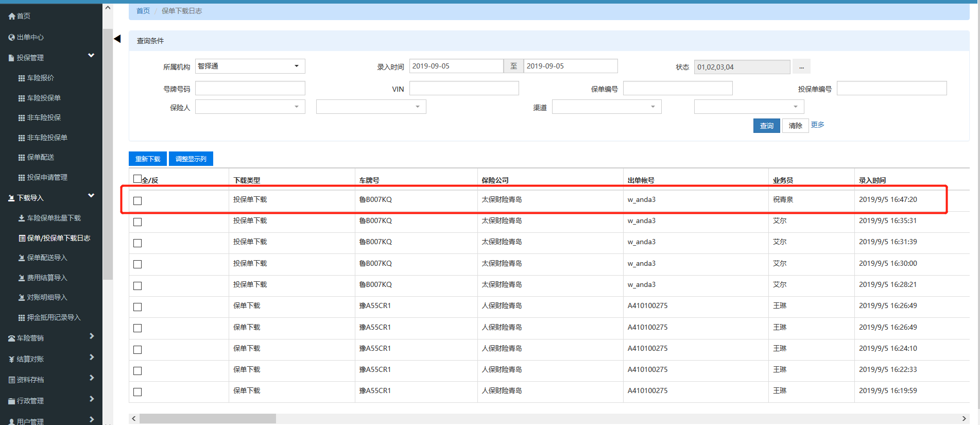Check the first 保单下载 row at 16:26:49
980x425 pixels.
point(137,307)
